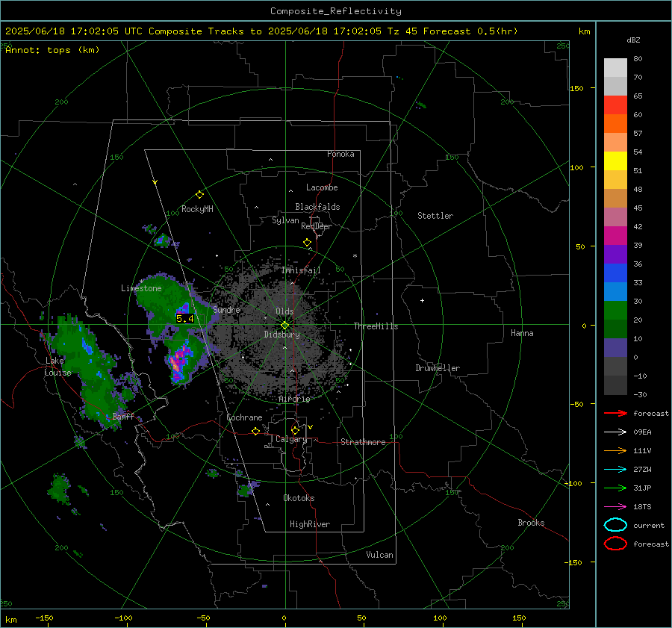Click the HighRiver city label
The width and height of the screenshot is (672, 628).
(310, 524)
